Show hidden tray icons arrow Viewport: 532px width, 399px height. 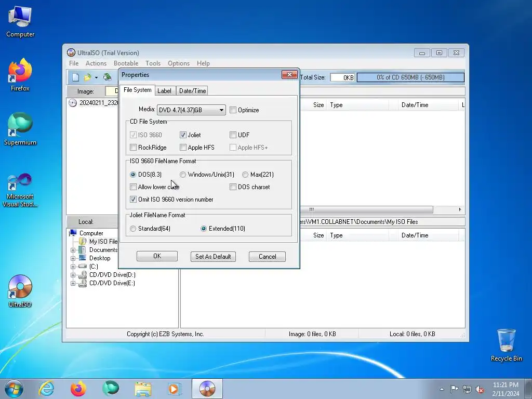point(442,389)
